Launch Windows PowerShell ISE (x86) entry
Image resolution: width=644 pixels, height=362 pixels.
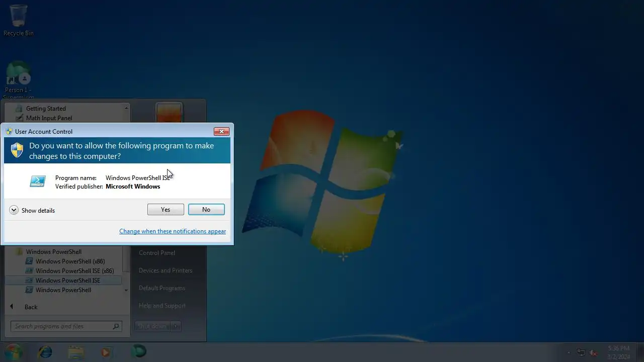[74, 271]
